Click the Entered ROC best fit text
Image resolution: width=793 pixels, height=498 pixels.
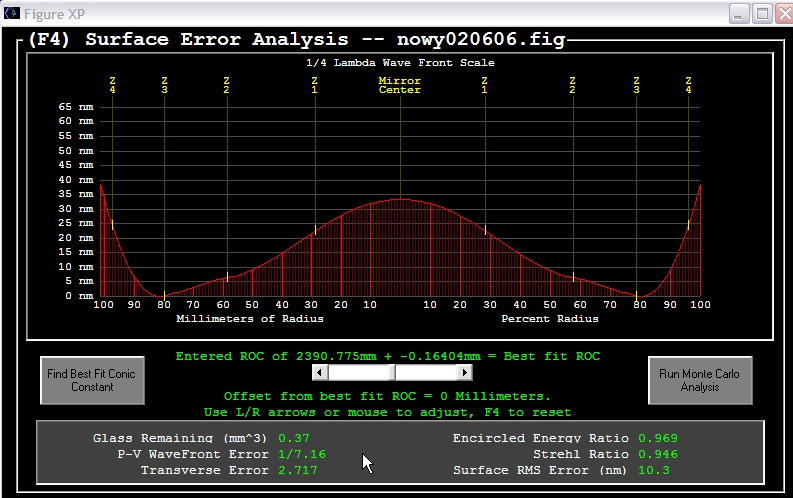click(x=387, y=356)
